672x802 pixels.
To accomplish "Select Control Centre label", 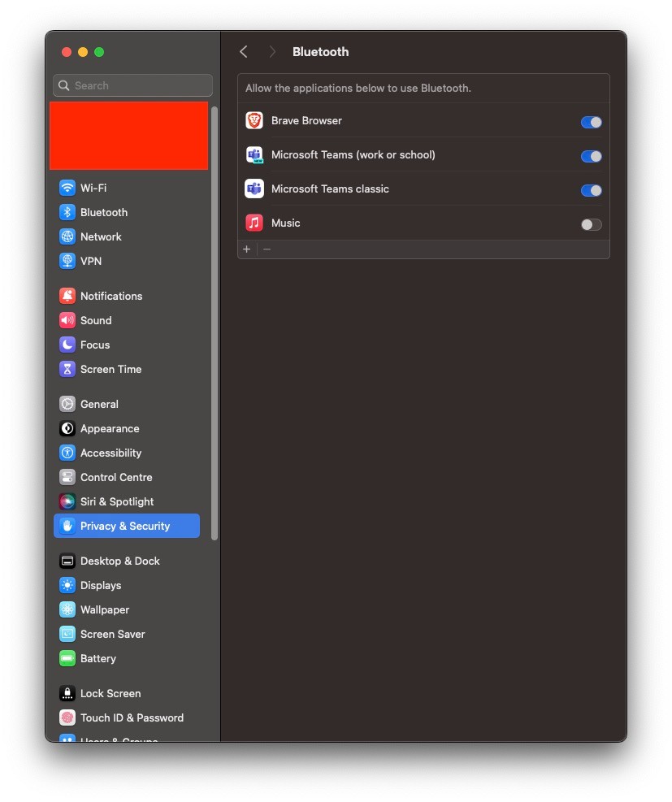I will (116, 477).
